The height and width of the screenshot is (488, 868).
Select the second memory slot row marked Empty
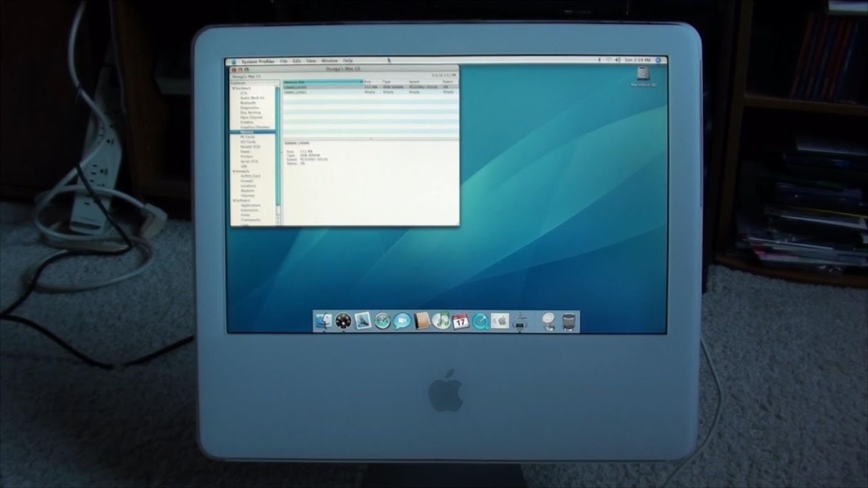point(370,92)
